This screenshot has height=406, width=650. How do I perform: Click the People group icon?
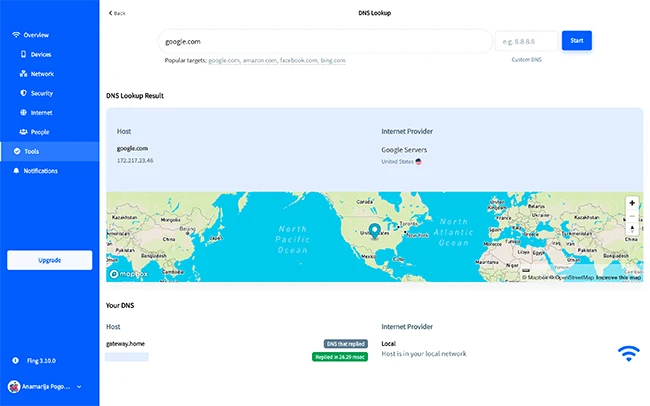22,132
